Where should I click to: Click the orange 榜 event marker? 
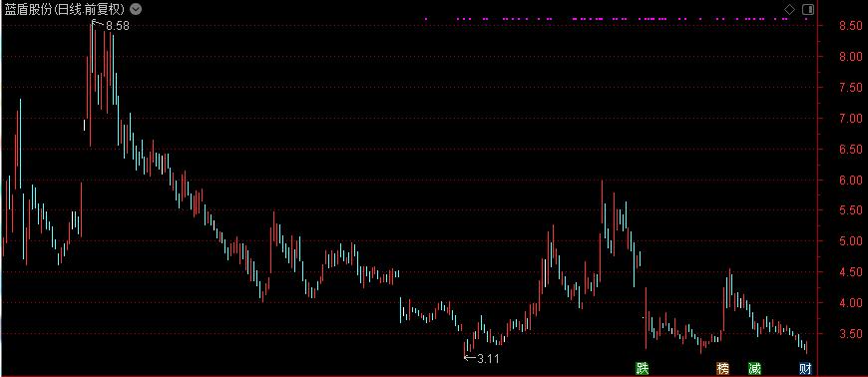(722, 368)
